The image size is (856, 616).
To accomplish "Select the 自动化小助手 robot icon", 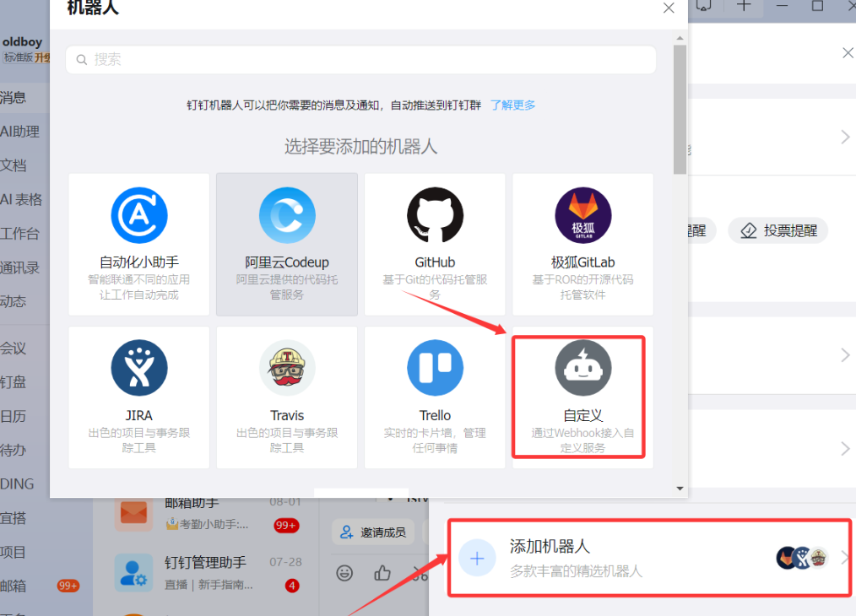I will 139,215.
